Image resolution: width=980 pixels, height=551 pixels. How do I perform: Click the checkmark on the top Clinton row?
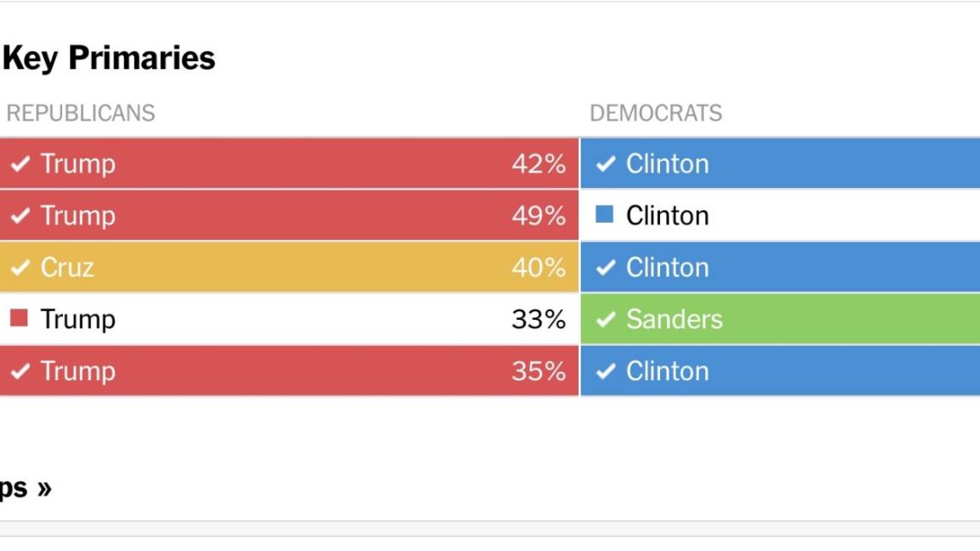[606, 163]
